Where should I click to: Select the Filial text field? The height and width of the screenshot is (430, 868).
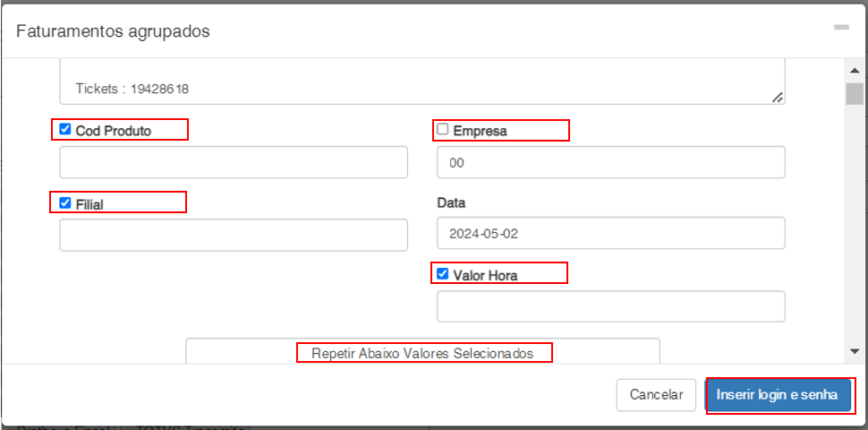(x=233, y=234)
